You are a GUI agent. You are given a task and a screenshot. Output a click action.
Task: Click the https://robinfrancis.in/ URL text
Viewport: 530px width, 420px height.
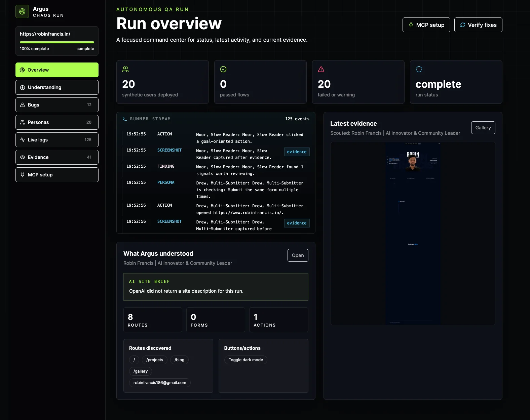[x=45, y=34]
